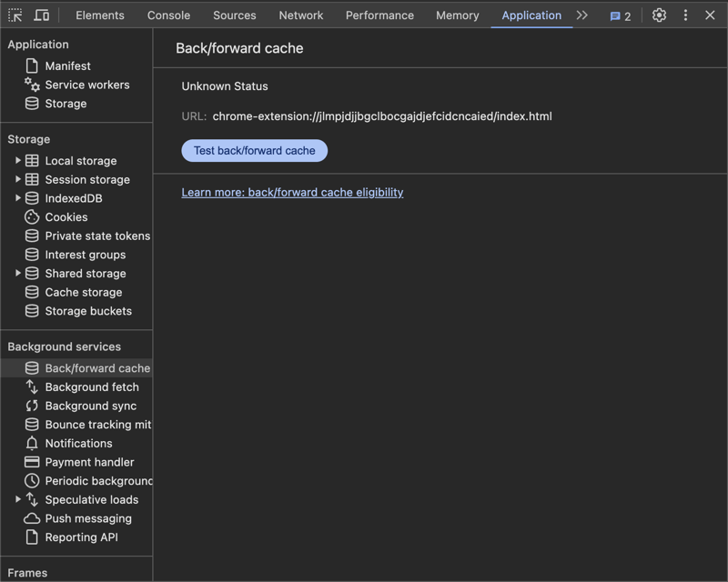The height and width of the screenshot is (582, 728).
Task: Expand the Local storage tree node
Action: coord(17,161)
